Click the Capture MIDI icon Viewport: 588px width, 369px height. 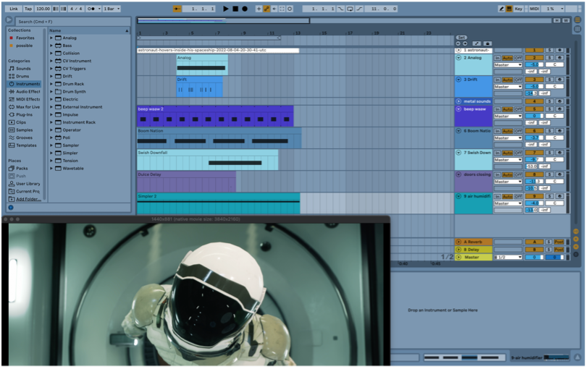(282, 9)
